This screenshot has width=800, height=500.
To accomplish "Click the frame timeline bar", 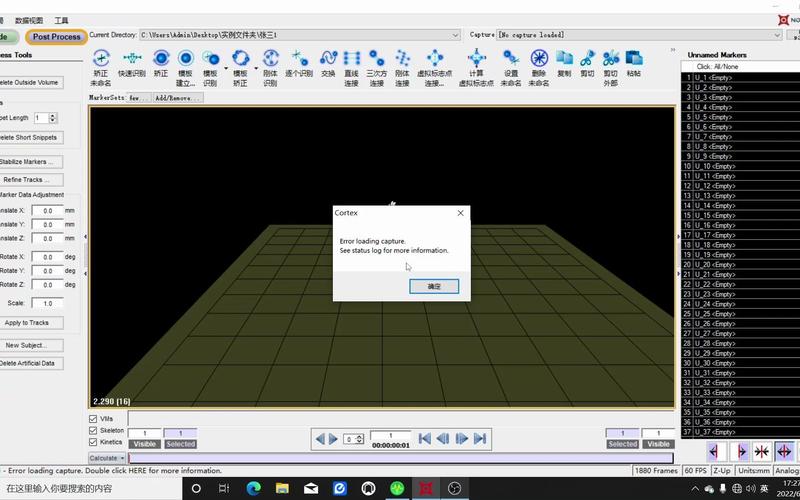I will click(401, 458).
